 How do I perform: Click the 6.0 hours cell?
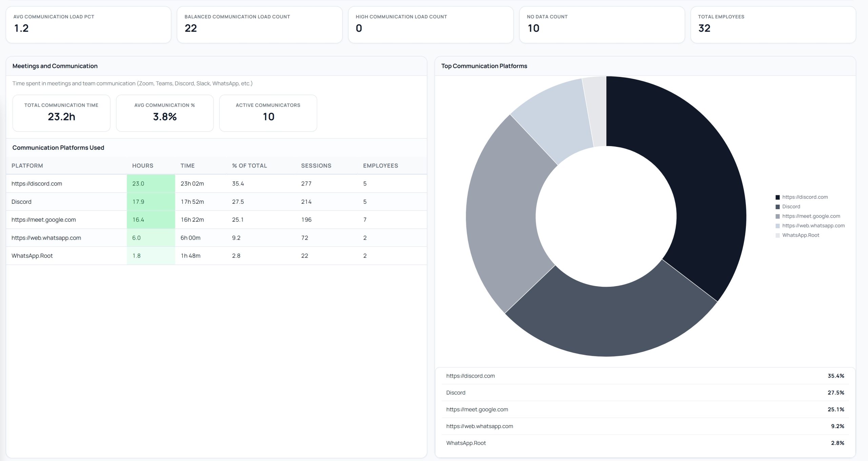pos(151,238)
